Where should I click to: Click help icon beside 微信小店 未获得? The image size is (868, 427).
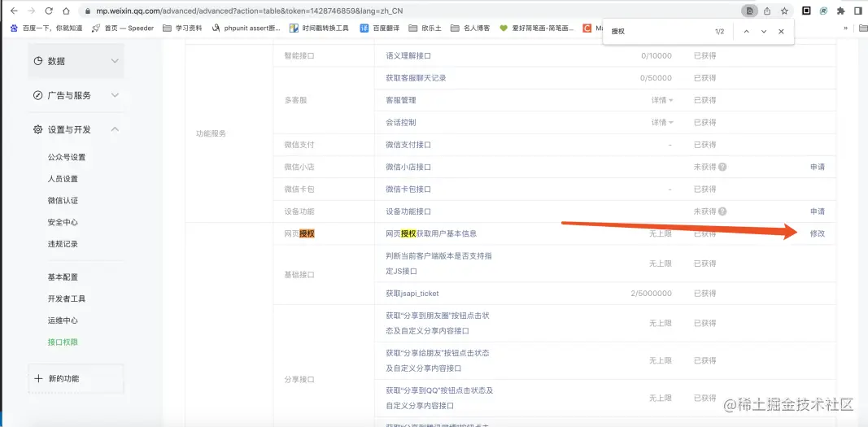[722, 167]
